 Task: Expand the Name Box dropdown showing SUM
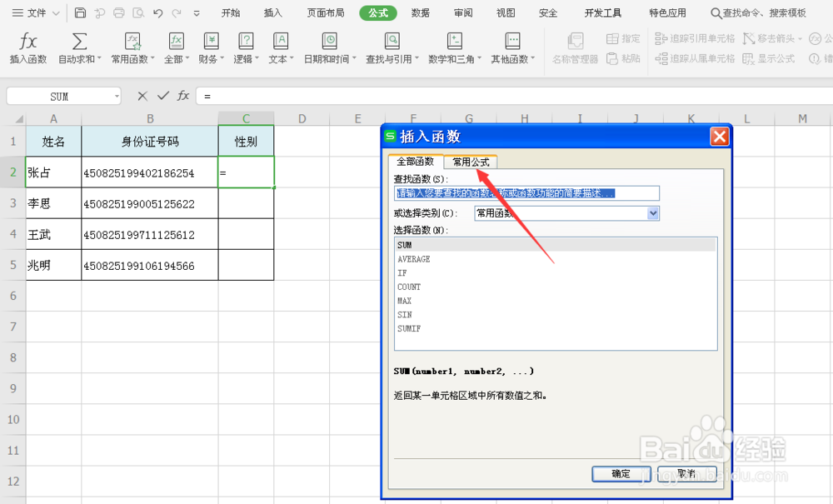pos(117,97)
